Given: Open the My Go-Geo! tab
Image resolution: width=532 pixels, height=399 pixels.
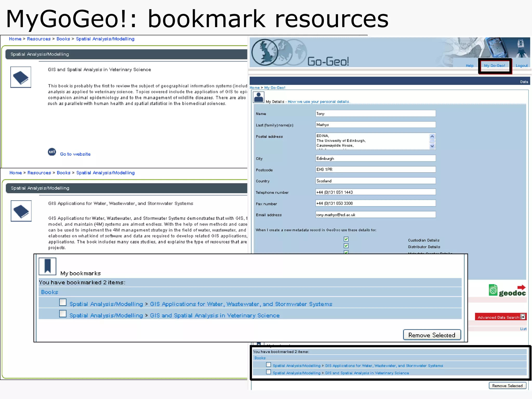Looking at the screenshot, I should pyautogui.click(x=495, y=65).
